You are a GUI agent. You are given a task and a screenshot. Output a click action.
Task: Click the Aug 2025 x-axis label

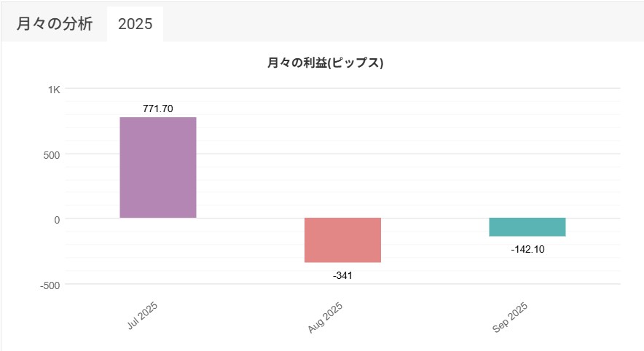click(x=326, y=318)
